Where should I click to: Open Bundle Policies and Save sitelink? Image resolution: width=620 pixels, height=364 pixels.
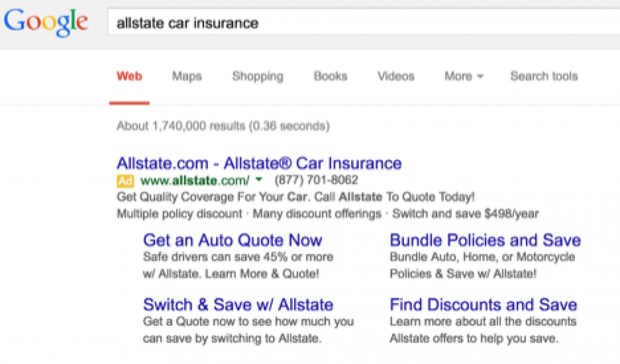point(485,240)
